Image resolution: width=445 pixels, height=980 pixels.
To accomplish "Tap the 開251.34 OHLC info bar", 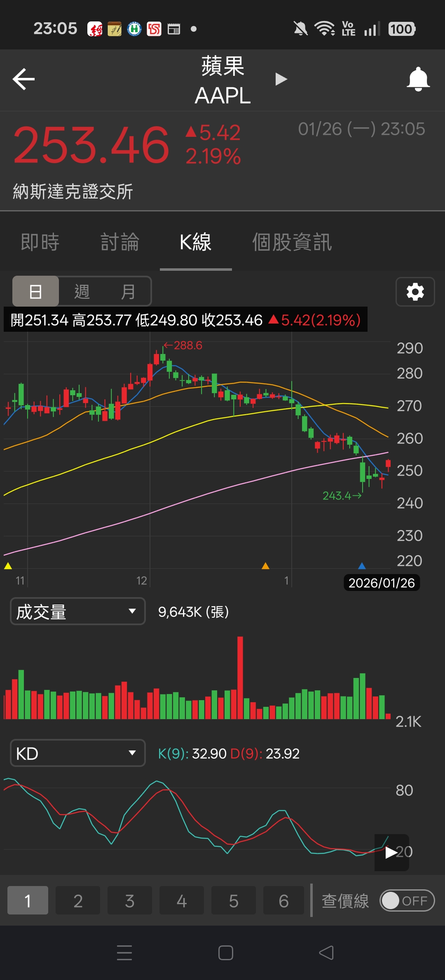I will [x=185, y=319].
